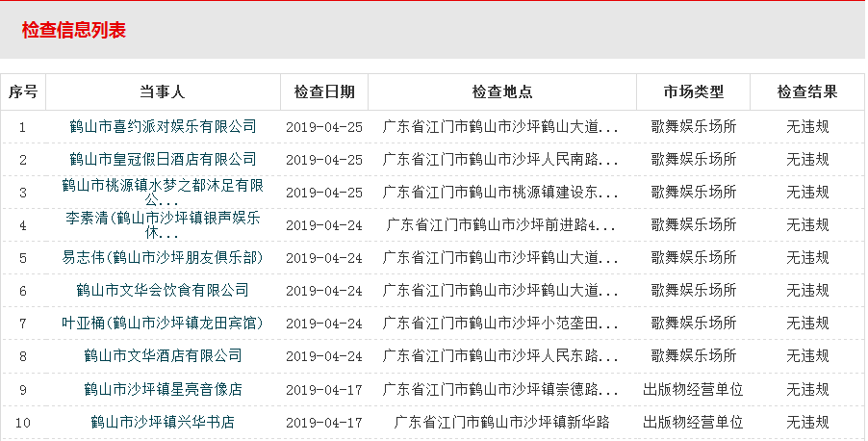This screenshot has height=441, width=868.
Task: Click 出版物经营单位 market type in row 9
Action: 693,389
